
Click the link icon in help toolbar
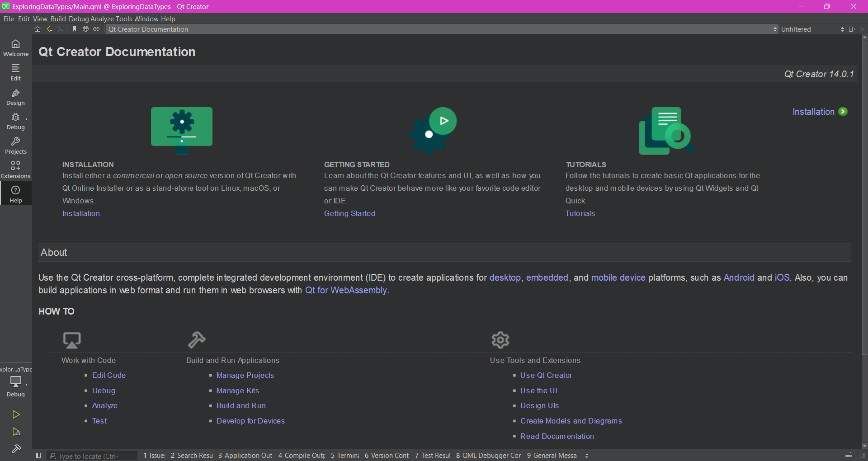coord(96,29)
